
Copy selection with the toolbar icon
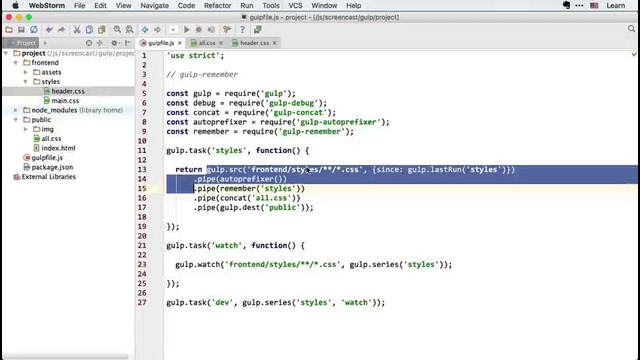pyautogui.click(x=89, y=29)
